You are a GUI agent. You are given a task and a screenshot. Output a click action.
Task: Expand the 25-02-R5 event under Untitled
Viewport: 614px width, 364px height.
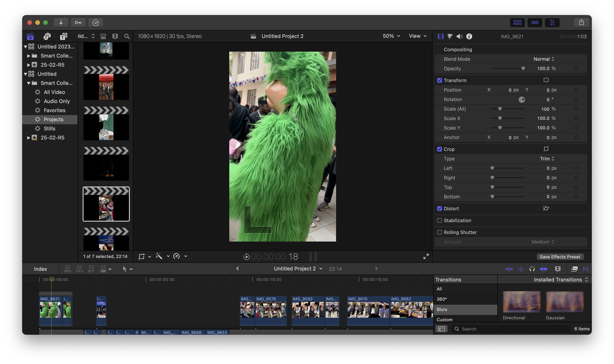pyautogui.click(x=28, y=138)
